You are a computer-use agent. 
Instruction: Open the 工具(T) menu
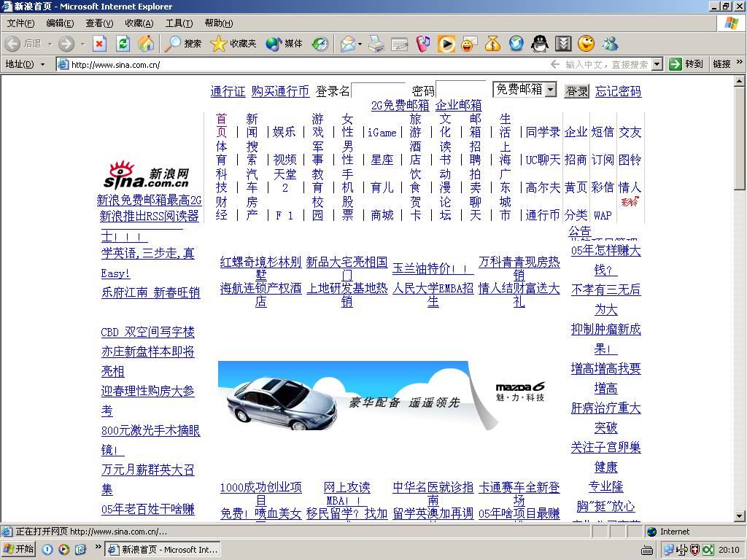(x=179, y=23)
